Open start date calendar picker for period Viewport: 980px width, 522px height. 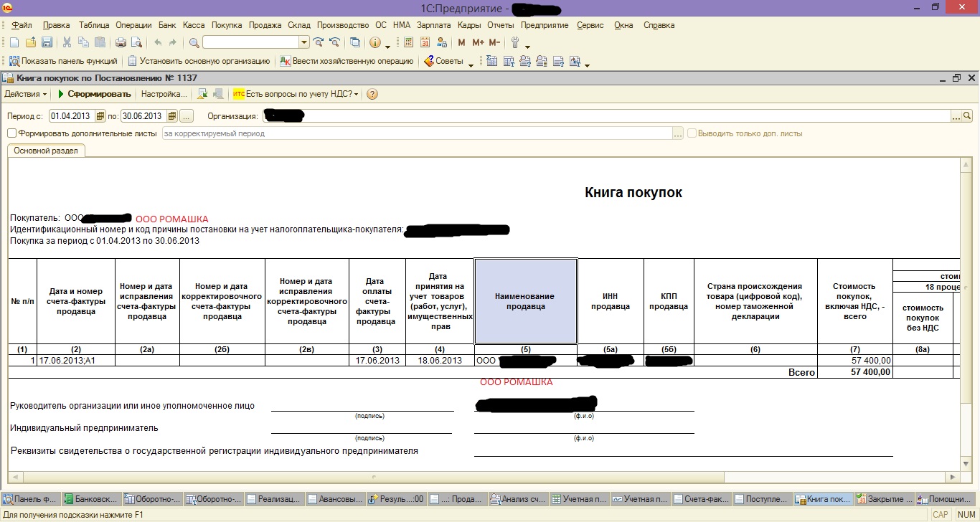[102, 116]
